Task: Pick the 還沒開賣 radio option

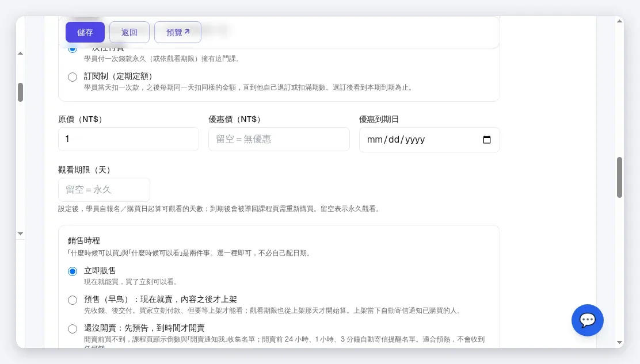Action: (x=73, y=328)
